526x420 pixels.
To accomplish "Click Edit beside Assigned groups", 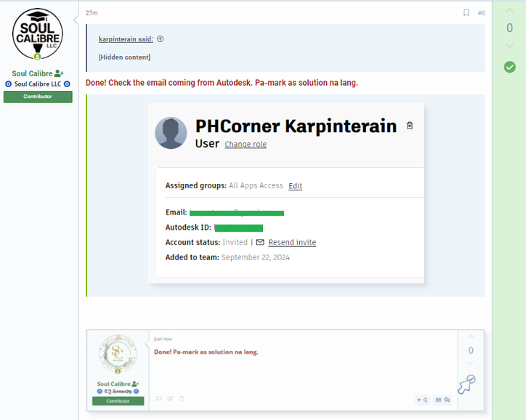I will [295, 186].
